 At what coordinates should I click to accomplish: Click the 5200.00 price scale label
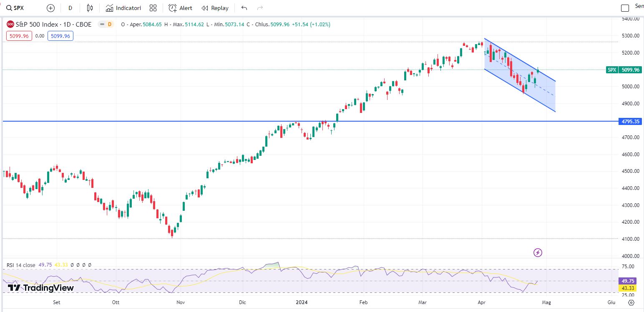(x=631, y=53)
